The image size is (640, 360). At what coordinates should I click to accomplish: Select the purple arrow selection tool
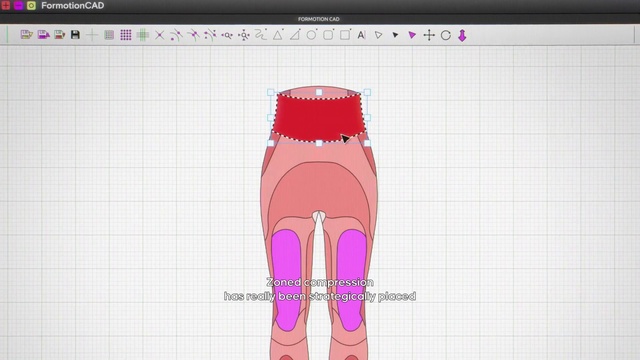[x=412, y=36]
